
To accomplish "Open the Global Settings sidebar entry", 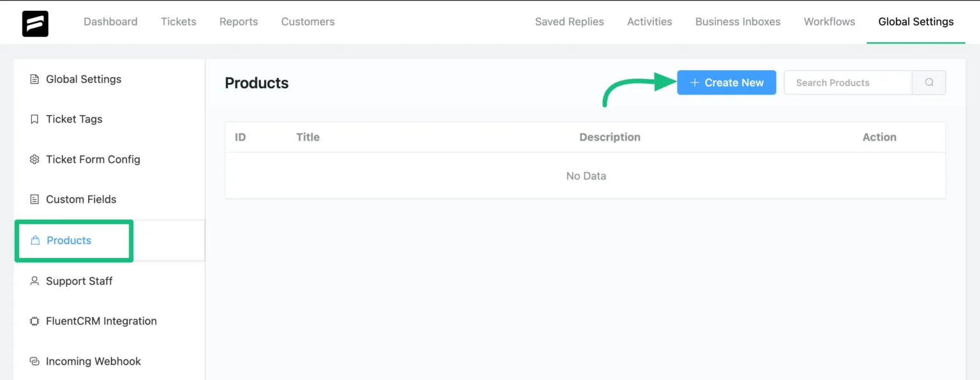I will [x=84, y=79].
